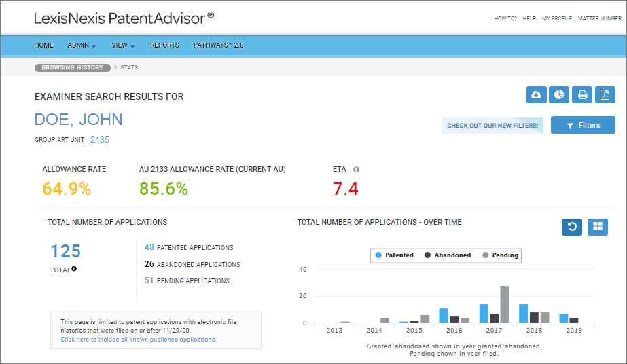
Task: Expand the Admin dropdown menu
Action: tap(82, 45)
